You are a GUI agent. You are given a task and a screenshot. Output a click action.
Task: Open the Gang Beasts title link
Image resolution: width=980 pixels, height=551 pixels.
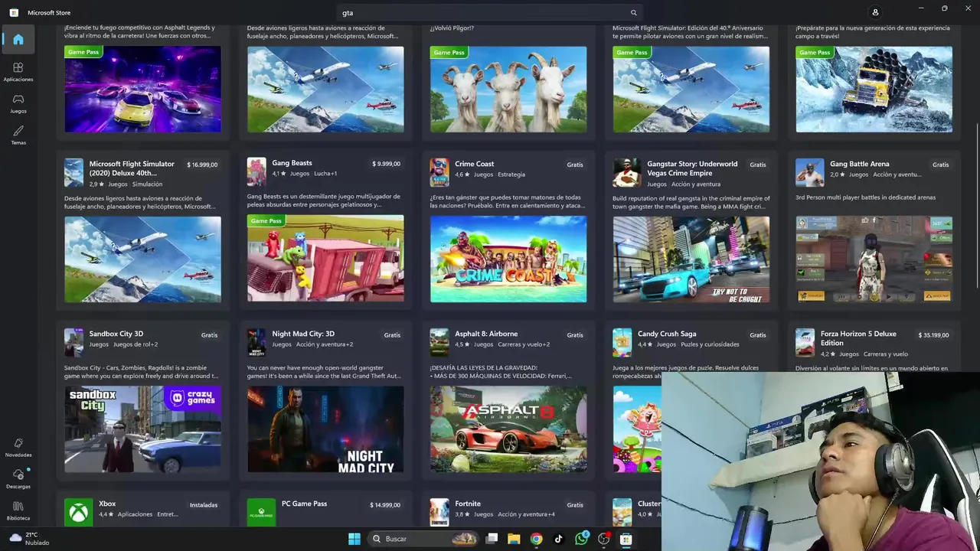point(292,163)
